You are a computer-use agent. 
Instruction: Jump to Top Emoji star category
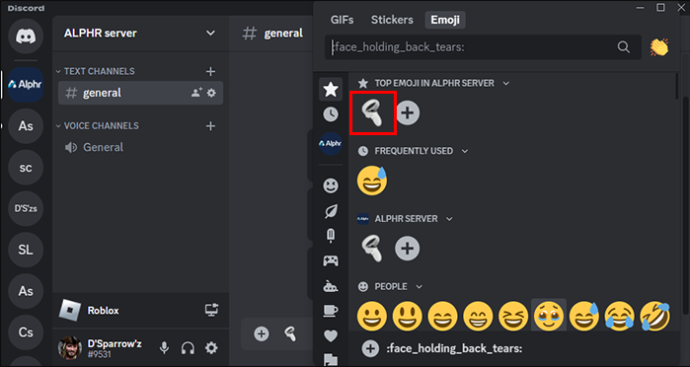pos(330,89)
